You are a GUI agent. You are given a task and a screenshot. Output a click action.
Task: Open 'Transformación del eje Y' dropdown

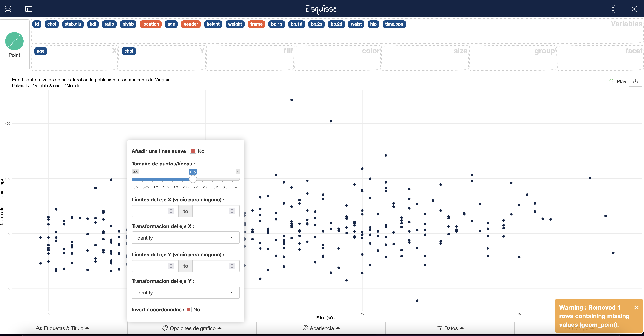[x=185, y=293]
